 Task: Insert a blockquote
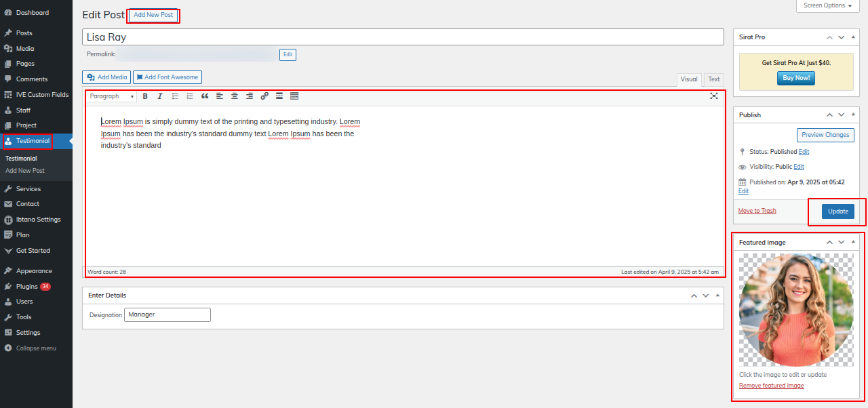pos(205,96)
